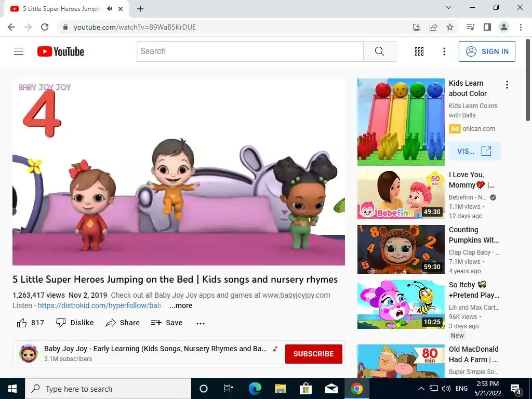The width and height of the screenshot is (532, 399).
Task: Click 'So Itchy +Pretend Play...' title
Action: click(474, 290)
